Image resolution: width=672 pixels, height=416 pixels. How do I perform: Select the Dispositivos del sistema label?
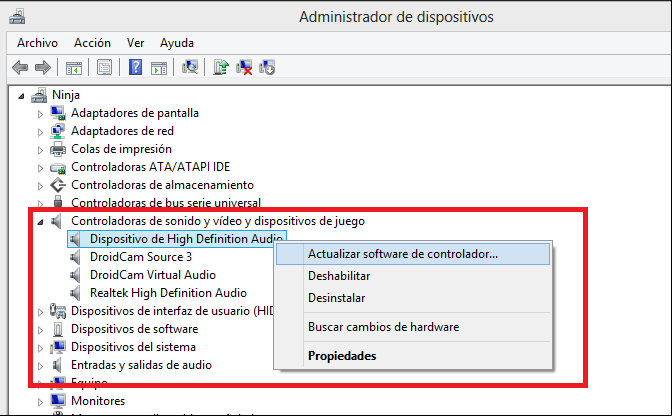pyautogui.click(x=133, y=347)
